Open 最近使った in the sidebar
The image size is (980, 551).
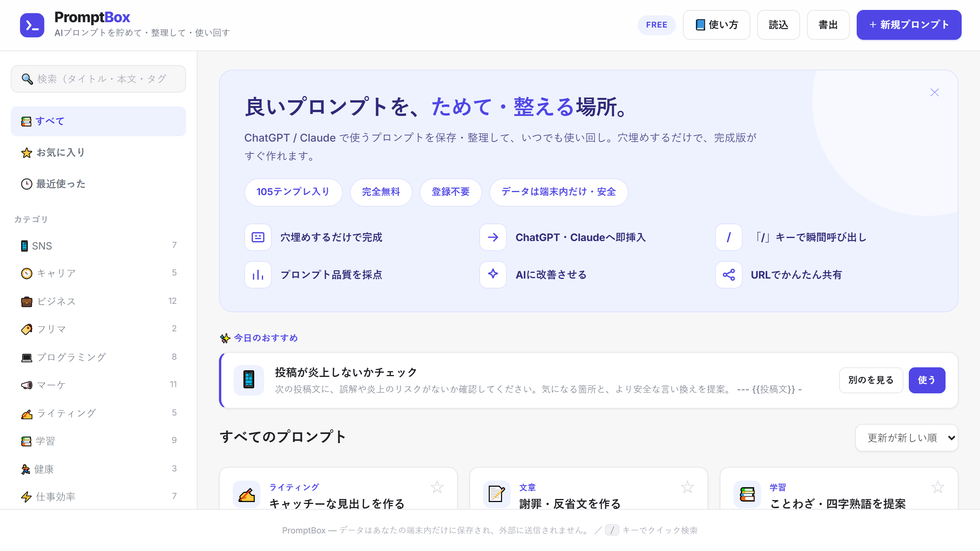pyautogui.click(x=98, y=184)
